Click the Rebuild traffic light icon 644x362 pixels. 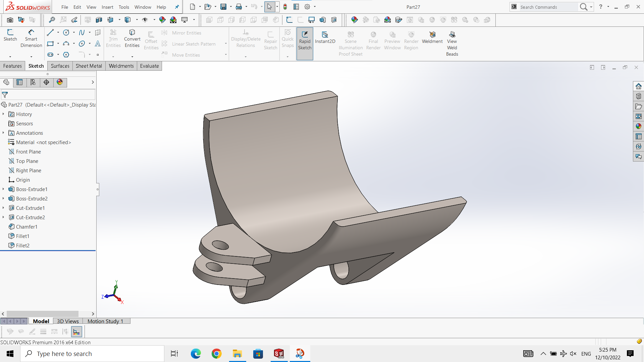pyautogui.click(x=285, y=7)
